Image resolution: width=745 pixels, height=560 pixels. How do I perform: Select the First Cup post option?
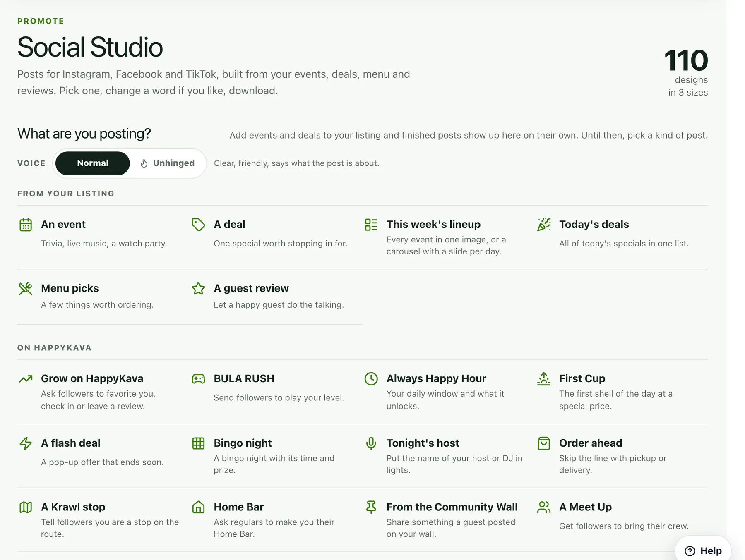point(621,391)
